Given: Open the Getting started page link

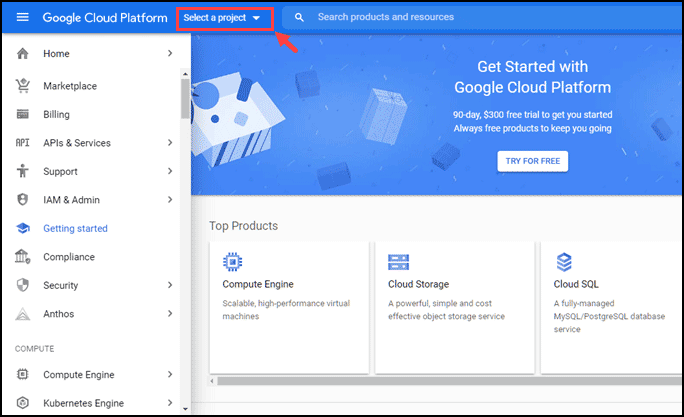Looking at the screenshot, I should point(75,229).
